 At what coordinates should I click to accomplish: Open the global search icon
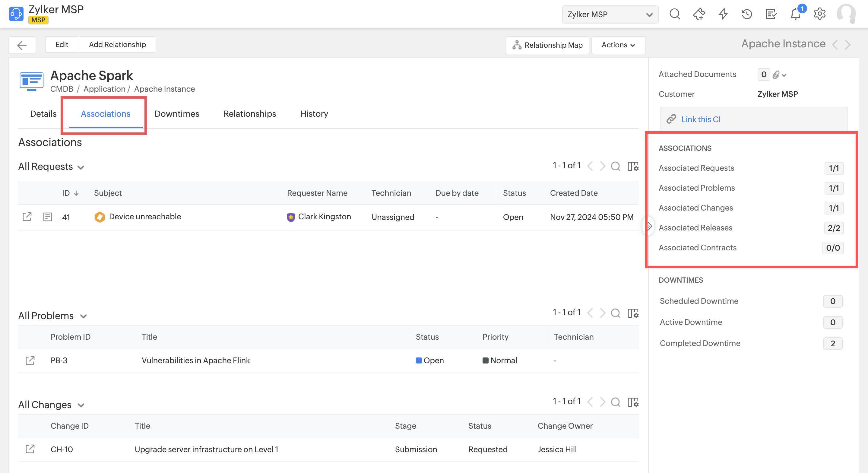coord(675,14)
